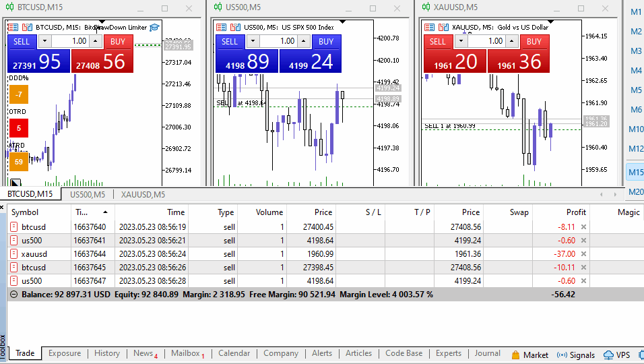Screen dimensions: 644x364
Task: Click the red OTRD value 5 box
Action: 19,128
